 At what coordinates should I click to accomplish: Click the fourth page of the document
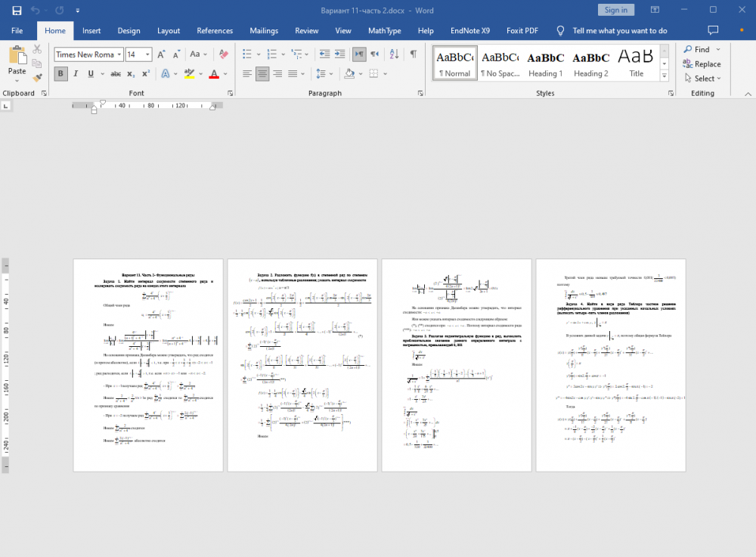point(611,365)
